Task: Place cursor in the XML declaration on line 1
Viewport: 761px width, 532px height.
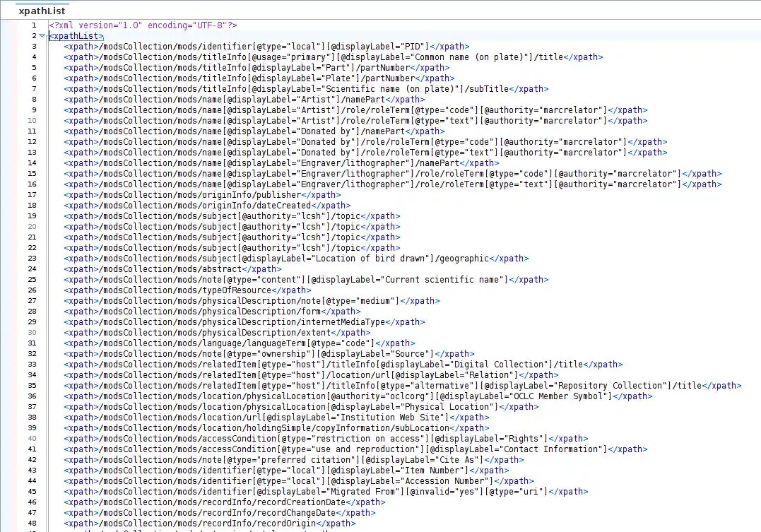Action: [x=141, y=25]
